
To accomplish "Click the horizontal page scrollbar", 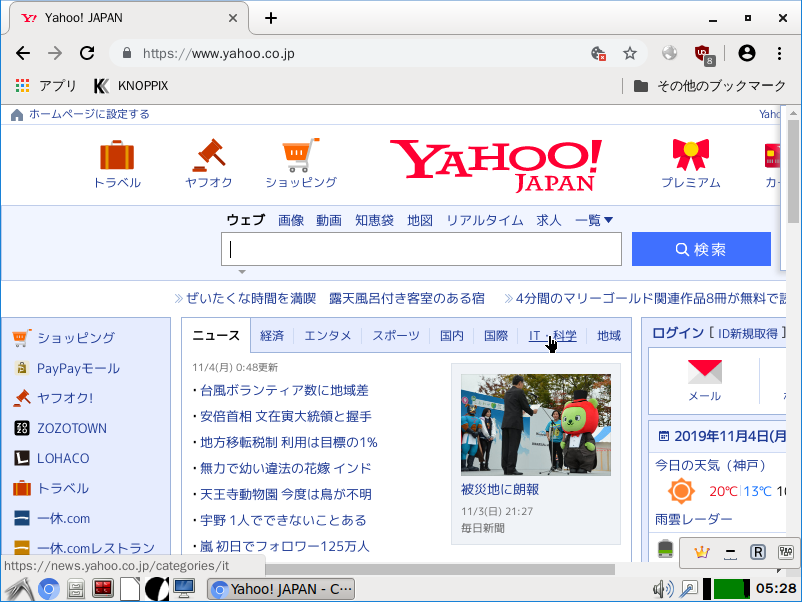I will 440,569.
